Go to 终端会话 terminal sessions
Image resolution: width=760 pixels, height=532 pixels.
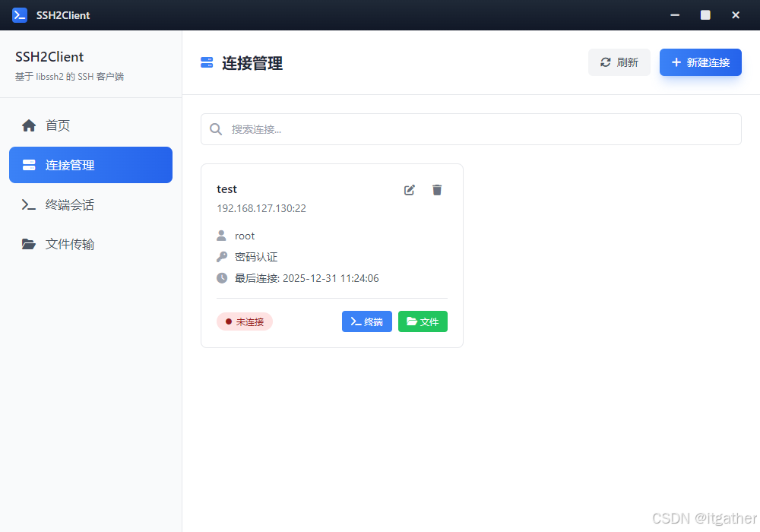pyautogui.click(x=90, y=204)
